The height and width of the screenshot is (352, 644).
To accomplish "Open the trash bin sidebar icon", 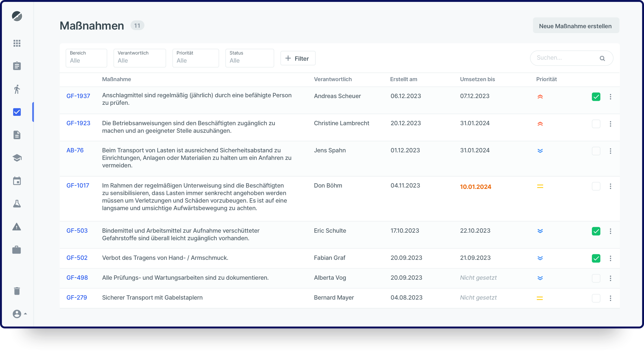I will [17, 291].
